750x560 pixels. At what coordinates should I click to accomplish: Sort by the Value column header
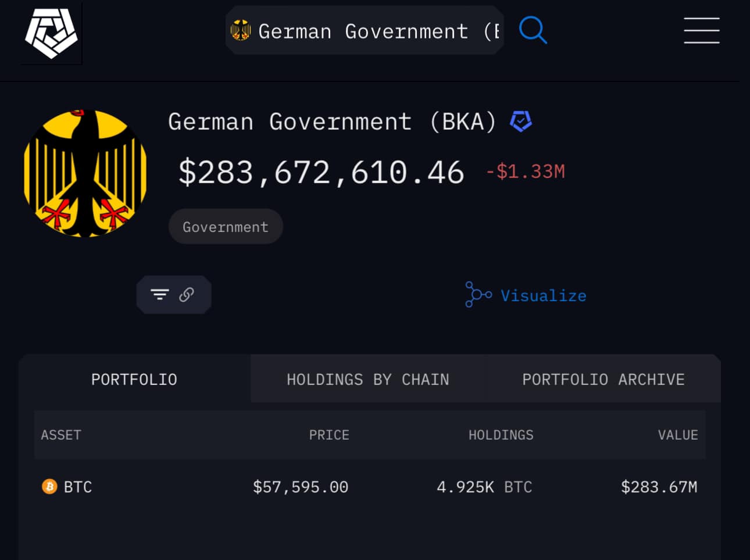[x=677, y=435]
